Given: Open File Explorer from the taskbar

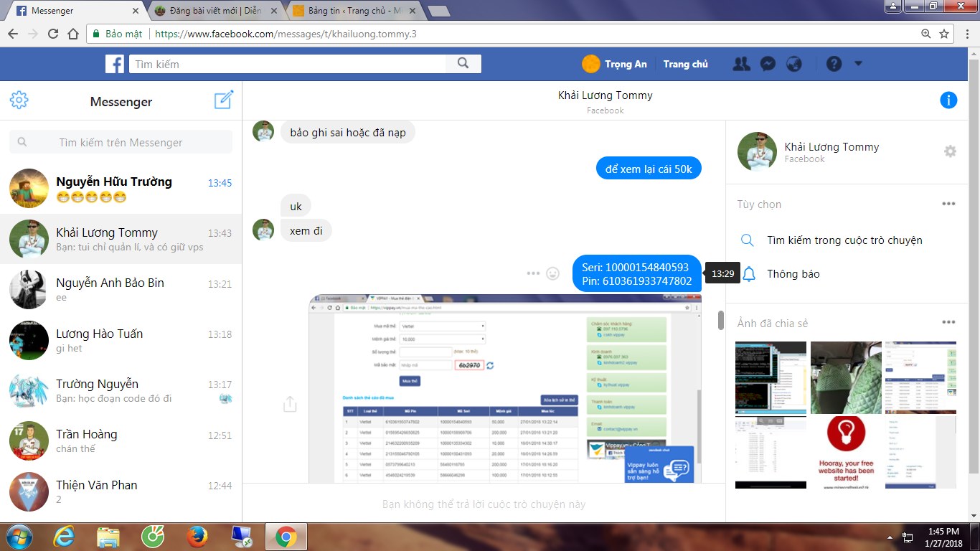Looking at the screenshot, I should 108,537.
